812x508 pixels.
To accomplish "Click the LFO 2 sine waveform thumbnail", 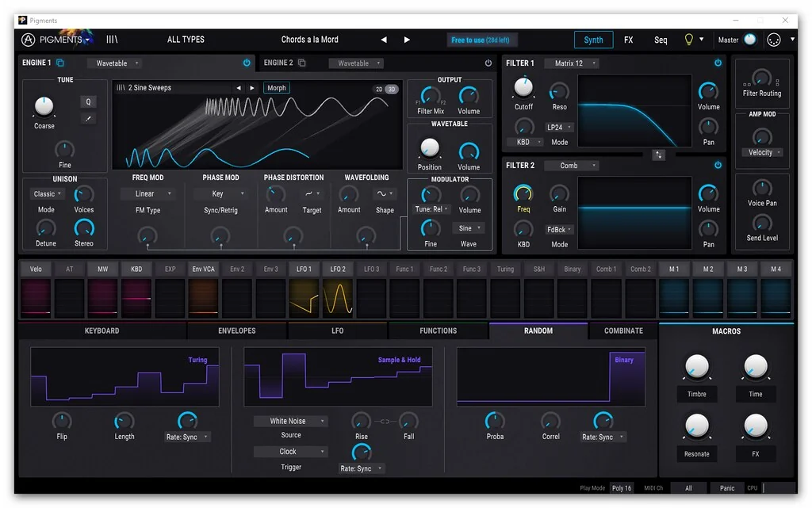I will pos(338,297).
